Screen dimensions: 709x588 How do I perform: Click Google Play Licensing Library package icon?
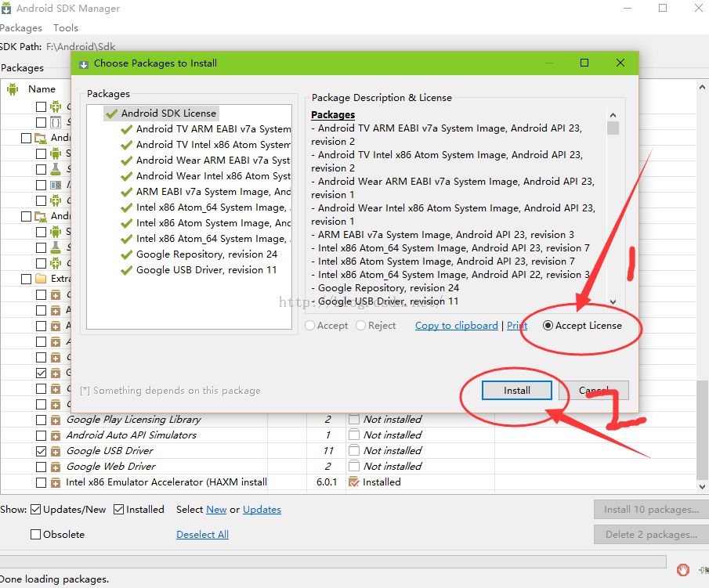pos(56,420)
